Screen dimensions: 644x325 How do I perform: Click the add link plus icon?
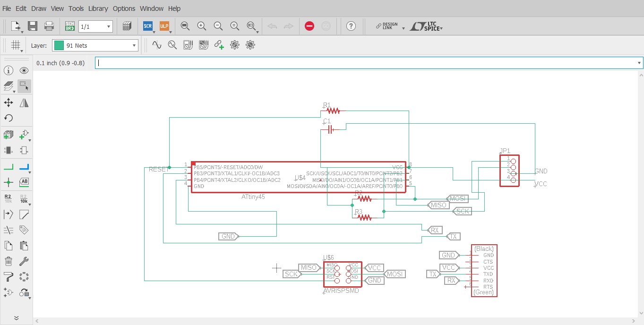[x=219, y=45]
